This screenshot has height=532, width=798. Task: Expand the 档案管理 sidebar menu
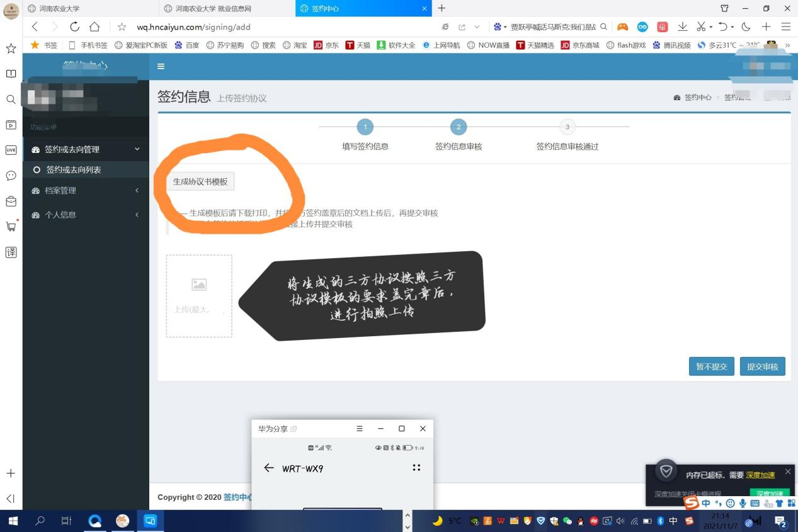click(86, 190)
